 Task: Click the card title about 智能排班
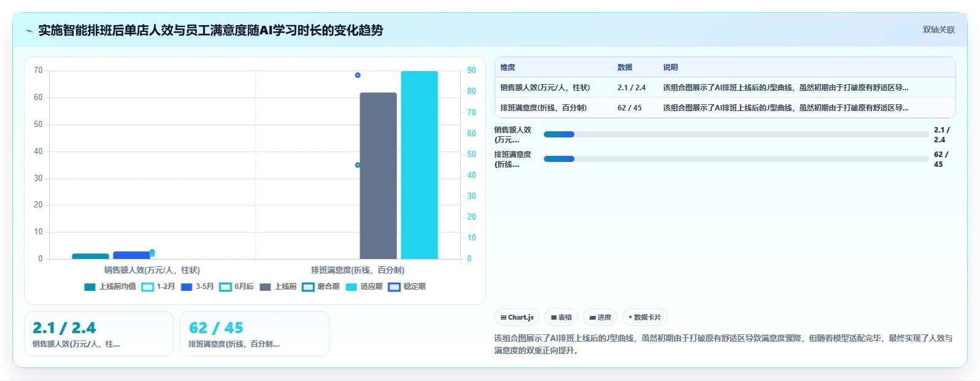pyautogui.click(x=210, y=31)
